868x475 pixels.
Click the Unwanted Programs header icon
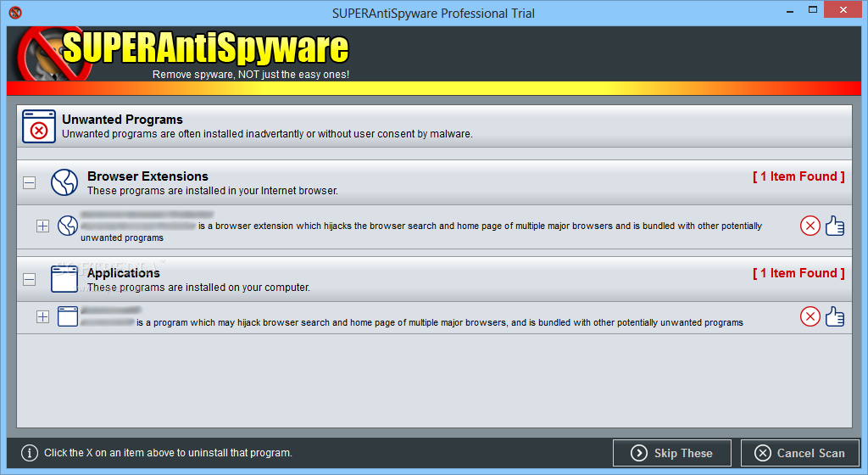coord(39,126)
